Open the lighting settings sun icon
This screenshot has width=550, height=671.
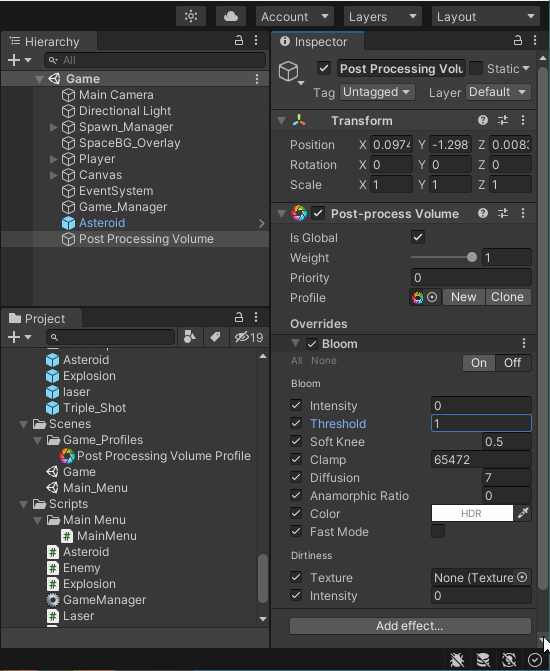pyautogui.click(x=191, y=17)
